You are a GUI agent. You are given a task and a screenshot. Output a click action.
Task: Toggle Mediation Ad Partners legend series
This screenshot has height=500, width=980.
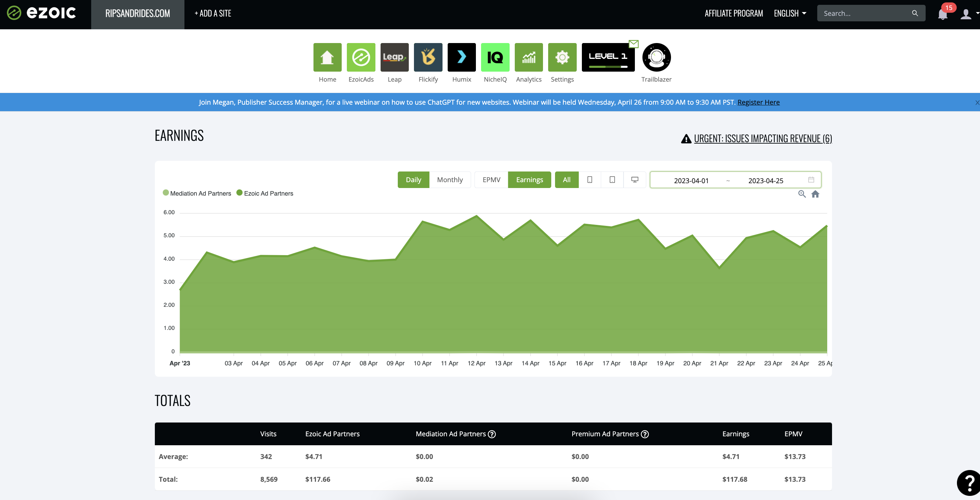197,194
